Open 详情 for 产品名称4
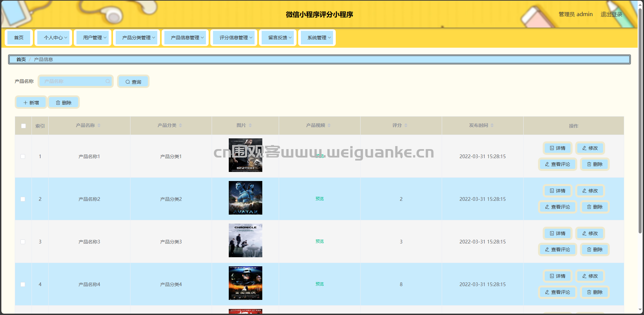The image size is (644, 315). tap(557, 276)
